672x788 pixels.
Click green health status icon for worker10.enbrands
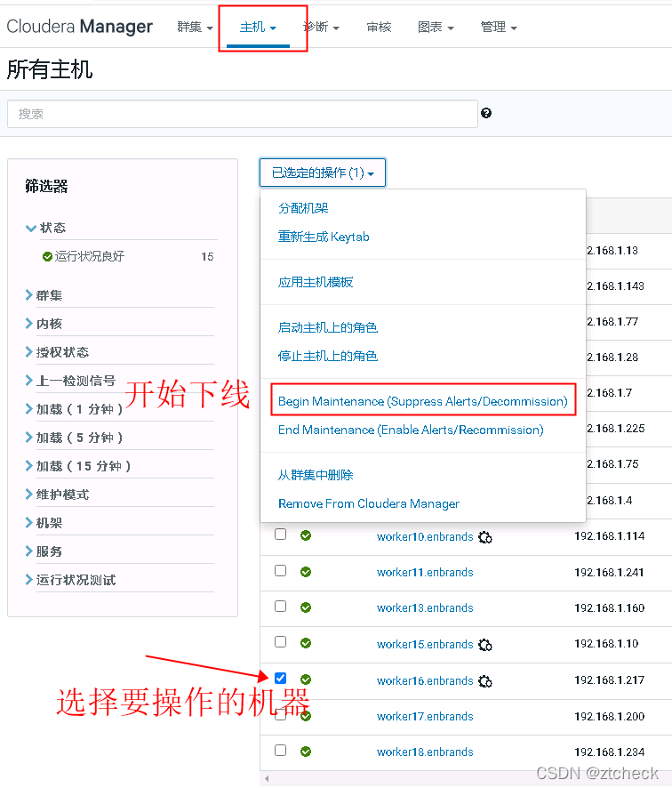pyautogui.click(x=306, y=535)
